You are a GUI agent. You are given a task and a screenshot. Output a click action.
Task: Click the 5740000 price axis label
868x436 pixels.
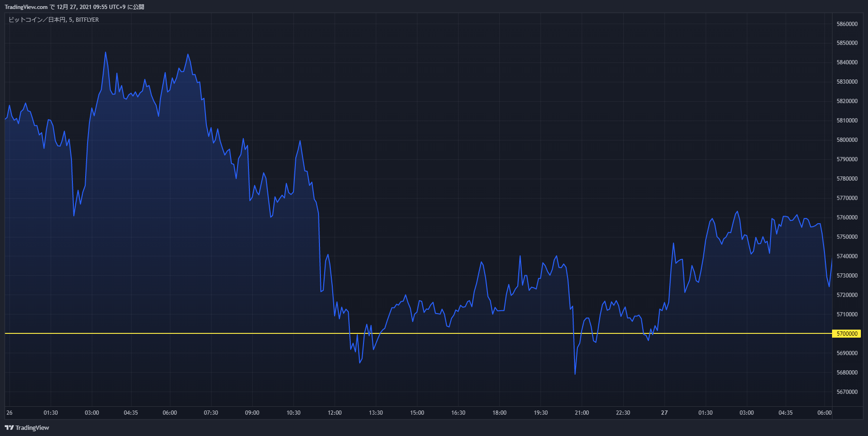[x=847, y=256]
